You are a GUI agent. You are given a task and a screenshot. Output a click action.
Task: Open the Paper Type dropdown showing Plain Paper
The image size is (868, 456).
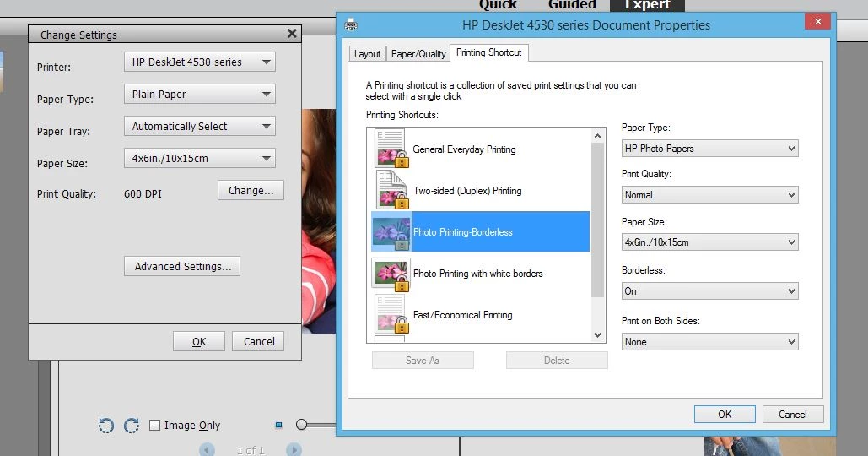(x=200, y=95)
